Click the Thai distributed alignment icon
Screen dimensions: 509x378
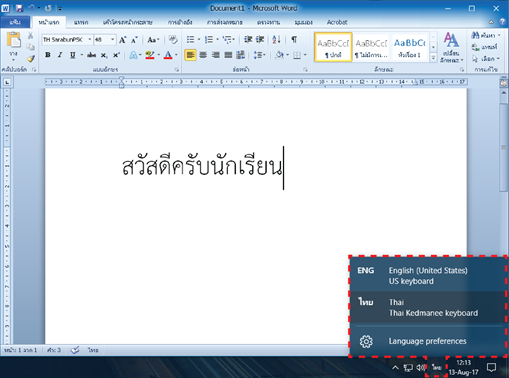click(x=240, y=55)
